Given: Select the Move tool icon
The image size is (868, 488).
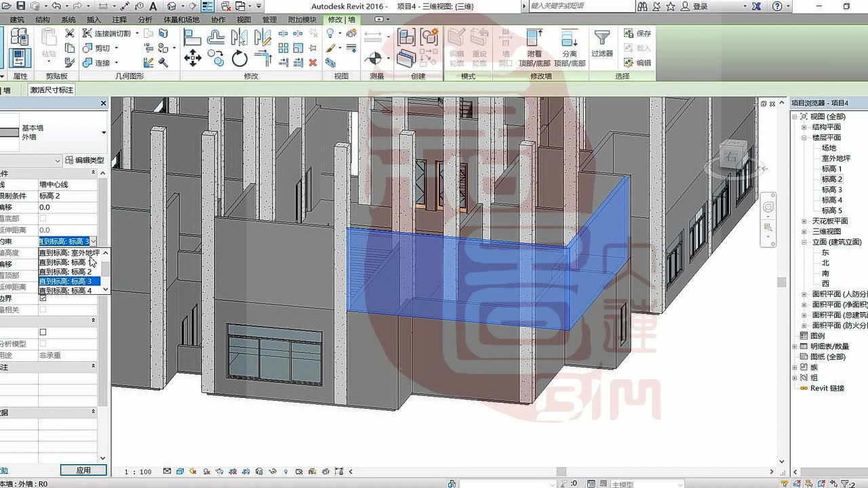Looking at the screenshot, I should coord(193,59).
